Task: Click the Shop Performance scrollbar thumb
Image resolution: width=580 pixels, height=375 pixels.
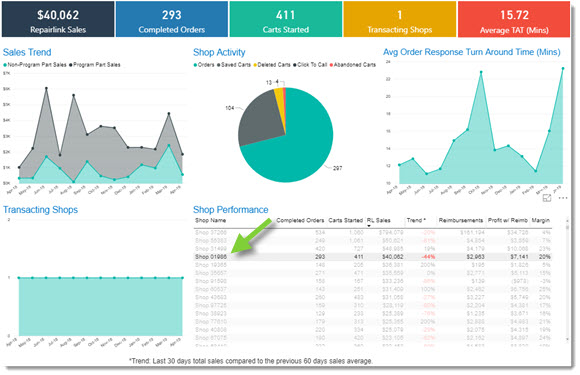Action: pos(567,227)
